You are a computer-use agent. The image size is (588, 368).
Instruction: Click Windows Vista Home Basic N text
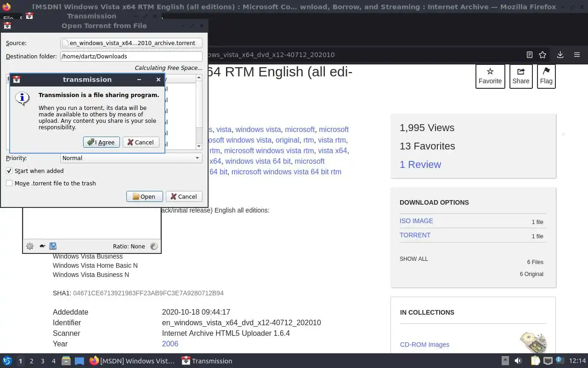[95, 265]
